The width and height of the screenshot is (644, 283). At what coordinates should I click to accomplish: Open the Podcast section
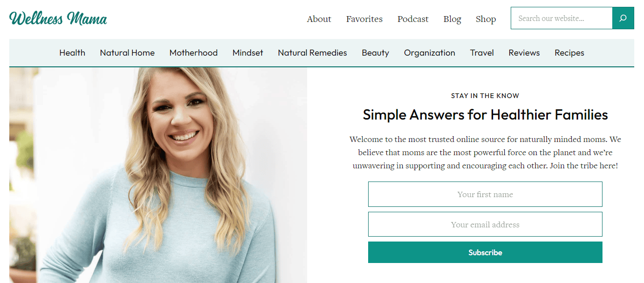(x=413, y=19)
